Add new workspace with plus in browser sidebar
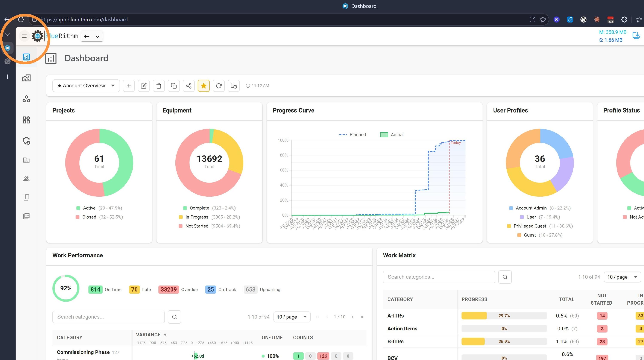Image resolution: width=644 pixels, height=360 pixels. (x=8, y=77)
